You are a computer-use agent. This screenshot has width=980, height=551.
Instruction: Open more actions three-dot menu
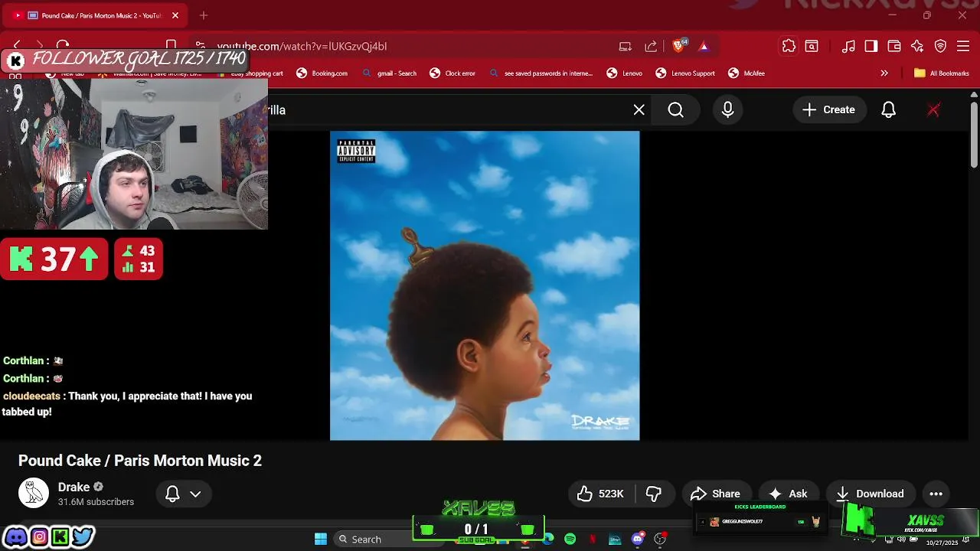[936, 494]
